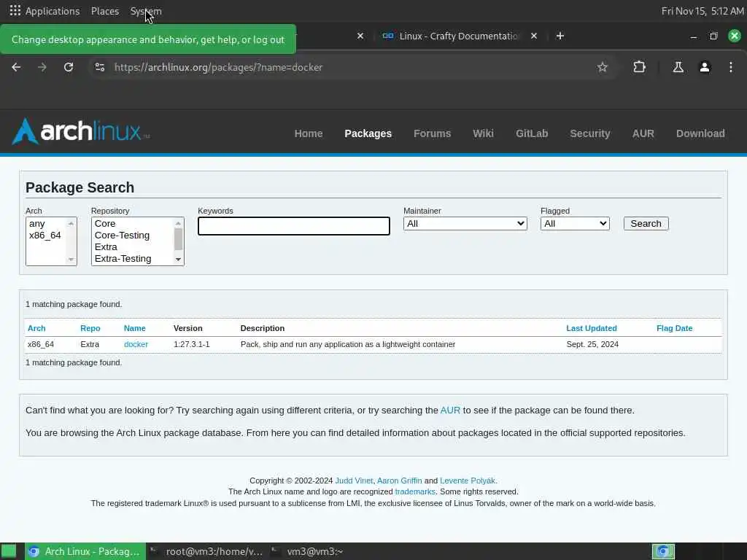Expand the Maintainer dropdown
This screenshot has width=747, height=560.
point(465,223)
